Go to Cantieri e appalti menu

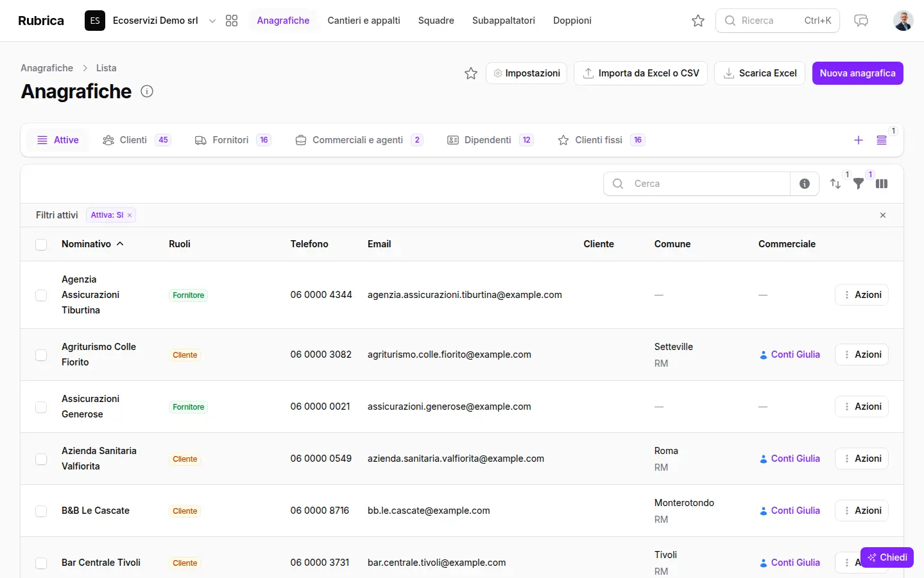364,21
